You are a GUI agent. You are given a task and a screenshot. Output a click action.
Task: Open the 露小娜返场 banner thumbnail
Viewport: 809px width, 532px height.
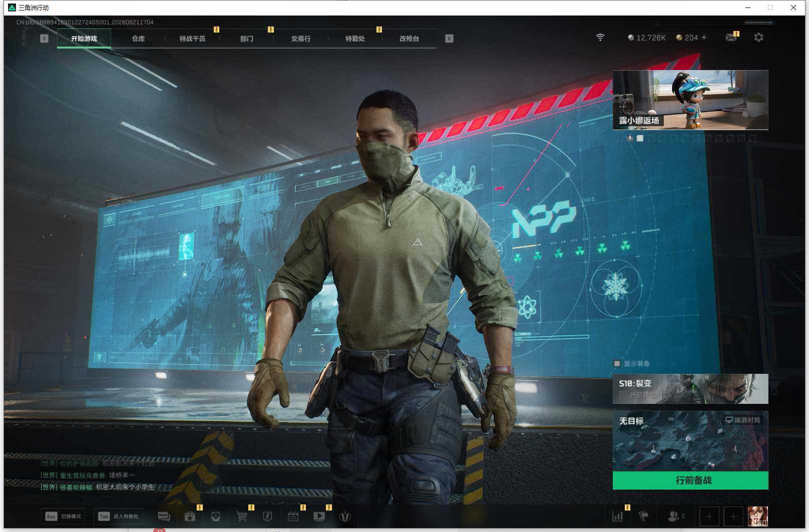point(690,100)
